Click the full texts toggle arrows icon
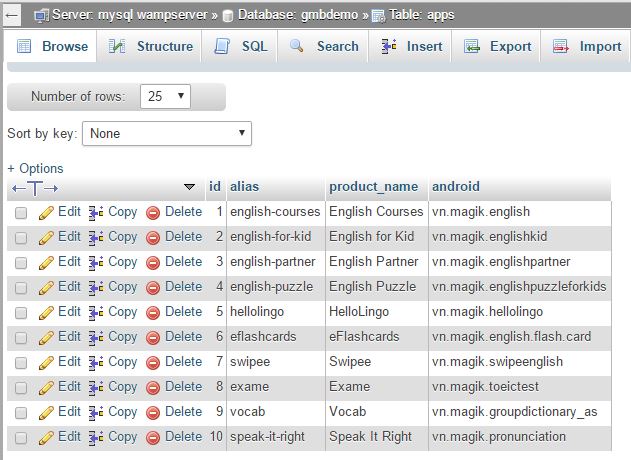Screen dimensions: 631x460 35,188
